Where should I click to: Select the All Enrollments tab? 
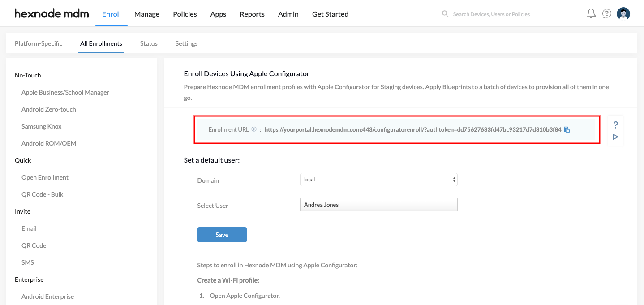pyautogui.click(x=101, y=43)
